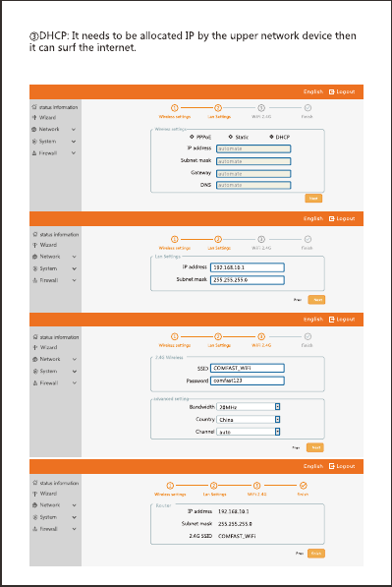The height and width of the screenshot is (587, 392).
Task: Click the English language link above the Router summary
Action: 313,466
